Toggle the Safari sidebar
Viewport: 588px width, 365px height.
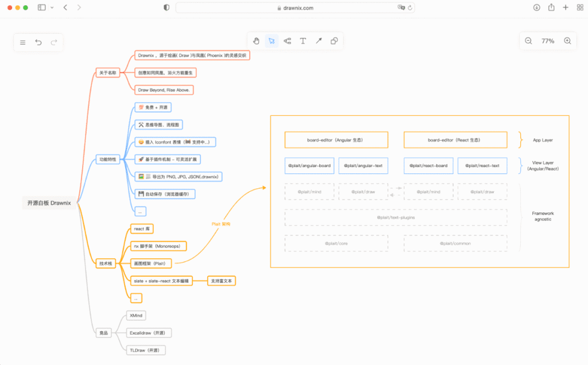(x=42, y=7)
